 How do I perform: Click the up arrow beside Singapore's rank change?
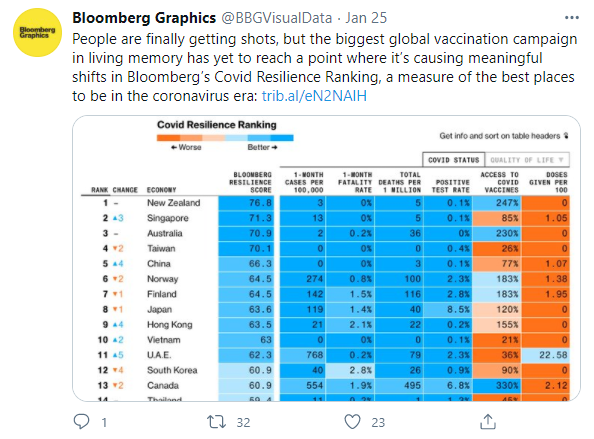click(115, 218)
